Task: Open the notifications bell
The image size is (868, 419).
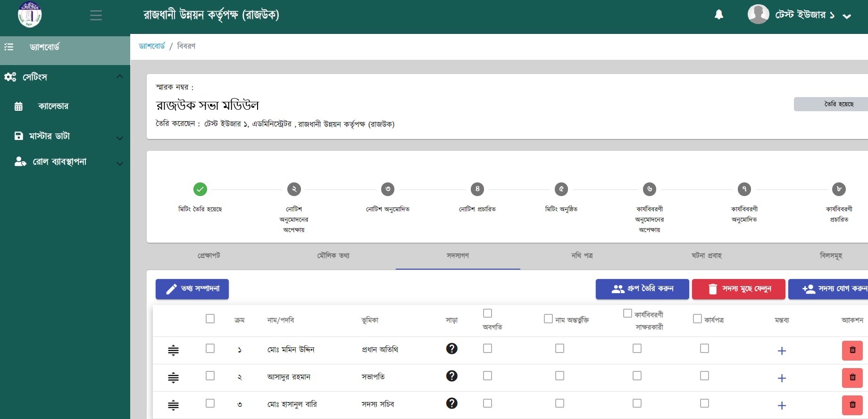Action: [x=719, y=15]
